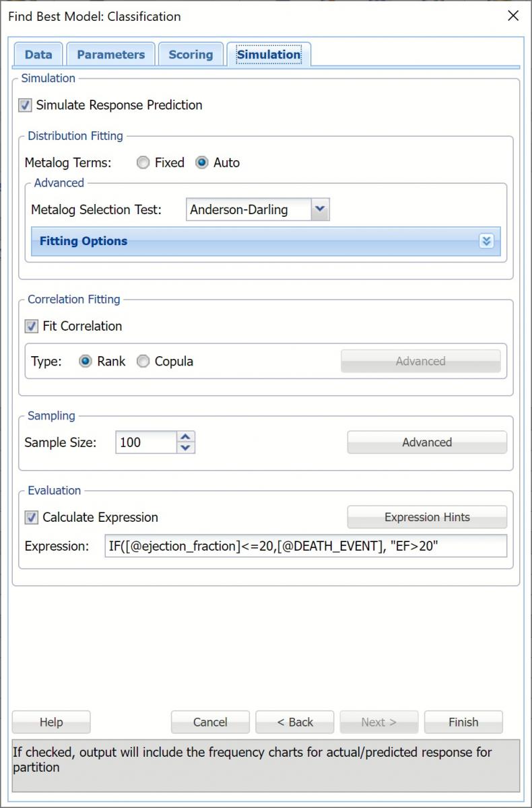Uncheck Simulate Response Prediction
The height and width of the screenshot is (808, 532).
(x=26, y=105)
